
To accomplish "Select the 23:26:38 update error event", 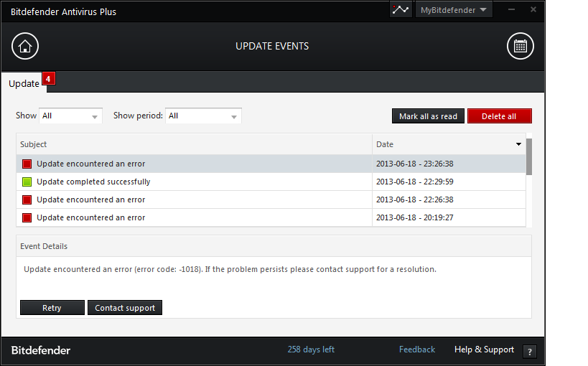I will click(x=271, y=164).
